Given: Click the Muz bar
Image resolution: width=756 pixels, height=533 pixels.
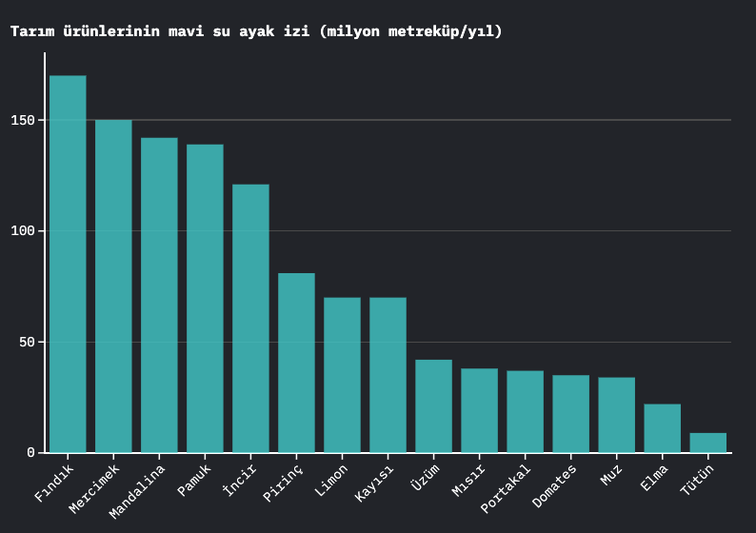Looking at the screenshot, I should pos(616,415).
